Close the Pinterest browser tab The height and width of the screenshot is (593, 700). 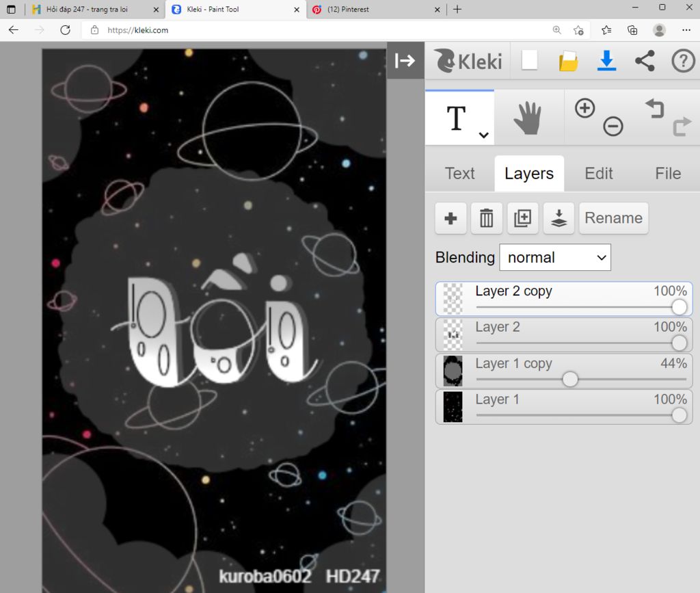437,10
